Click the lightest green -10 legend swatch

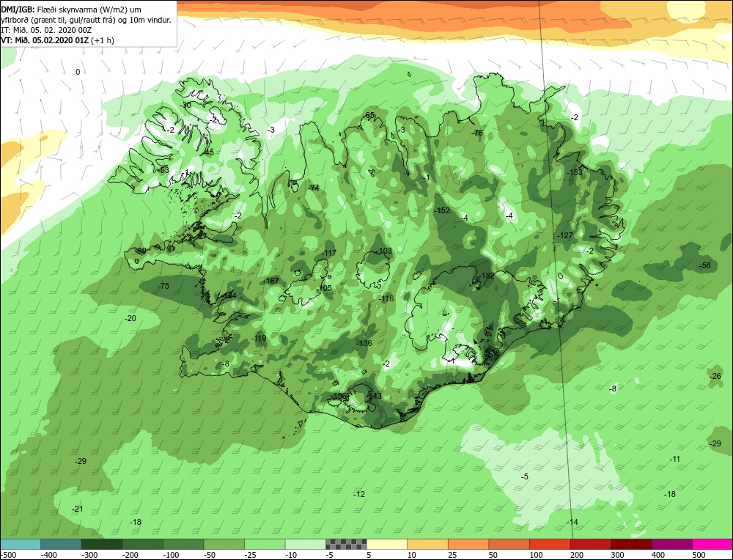coord(306,544)
